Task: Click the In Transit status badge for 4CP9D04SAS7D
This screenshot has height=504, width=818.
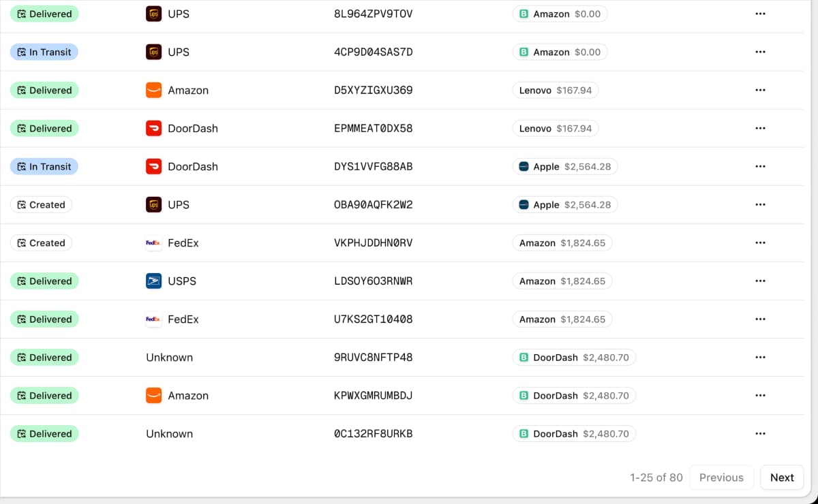Action: point(44,52)
